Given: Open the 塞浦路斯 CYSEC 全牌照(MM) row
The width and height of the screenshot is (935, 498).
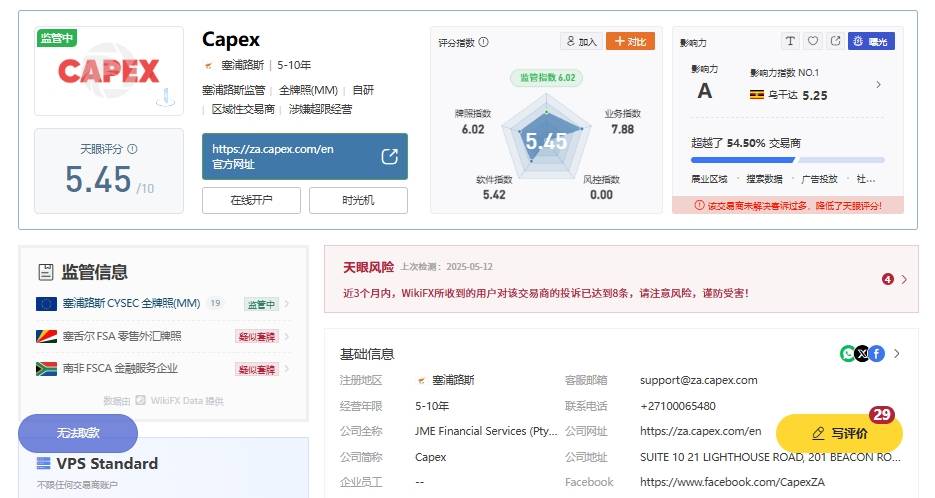Looking at the screenshot, I should click(x=163, y=304).
